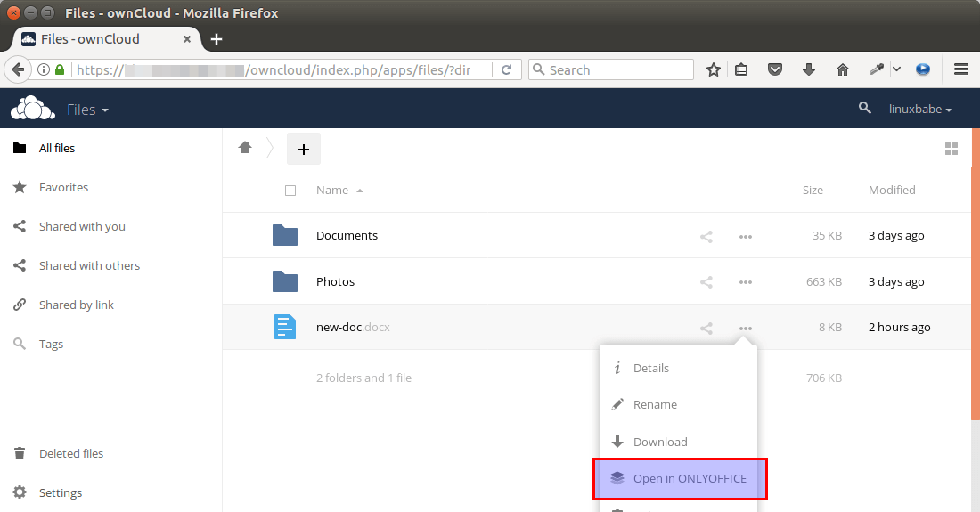The width and height of the screenshot is (980, 512).
Task: Share the Documents folder via share icon
Action: pyautogui.click(x=706, y=236)
